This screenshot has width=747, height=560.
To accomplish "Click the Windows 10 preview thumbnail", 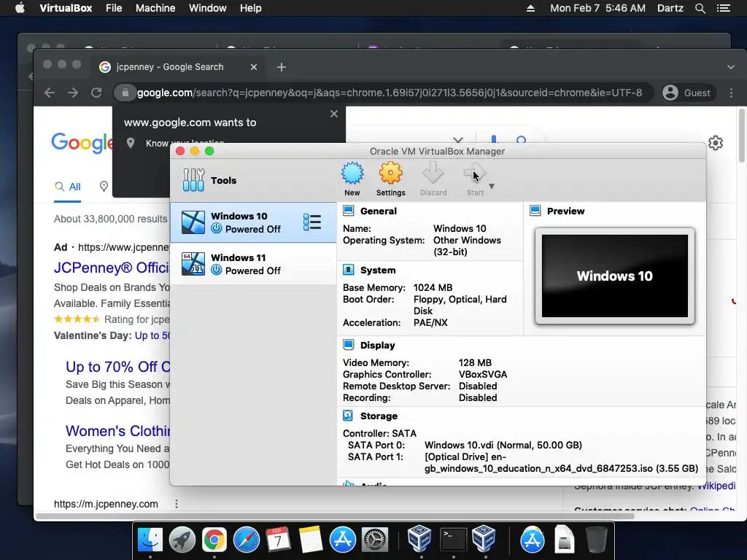I will tap(614, 276).
